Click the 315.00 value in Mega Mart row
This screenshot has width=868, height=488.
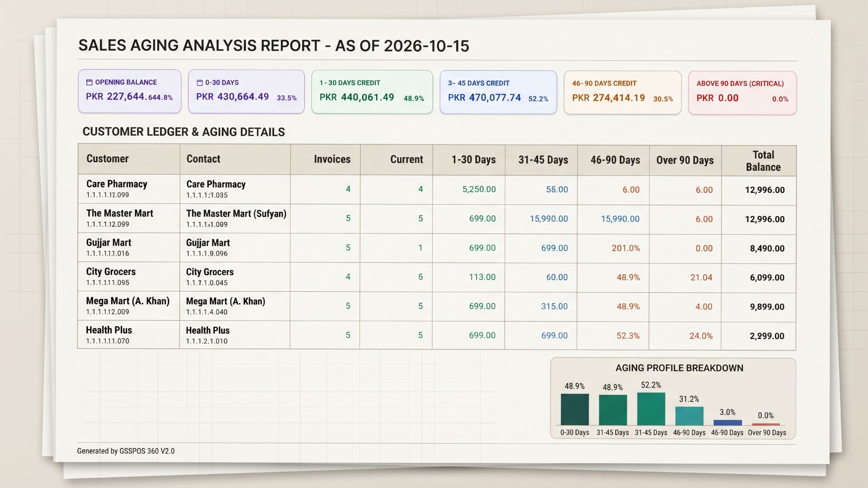pos(554,306)
